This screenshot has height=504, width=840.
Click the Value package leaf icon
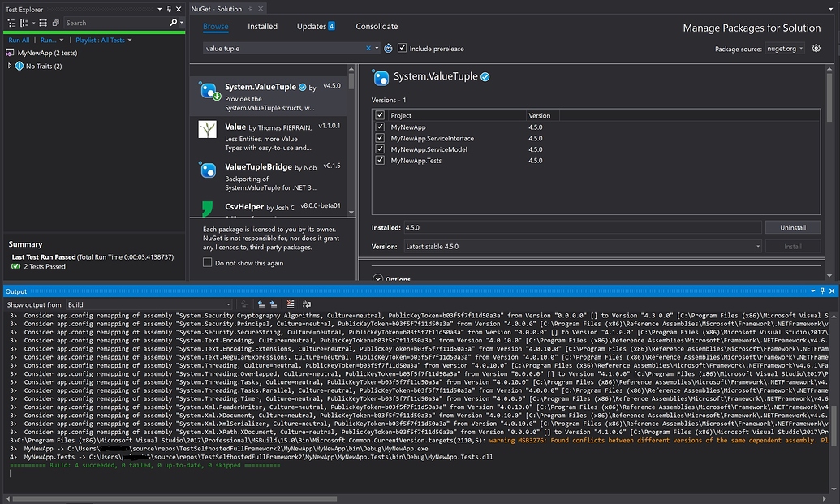(x=207, y=129)
